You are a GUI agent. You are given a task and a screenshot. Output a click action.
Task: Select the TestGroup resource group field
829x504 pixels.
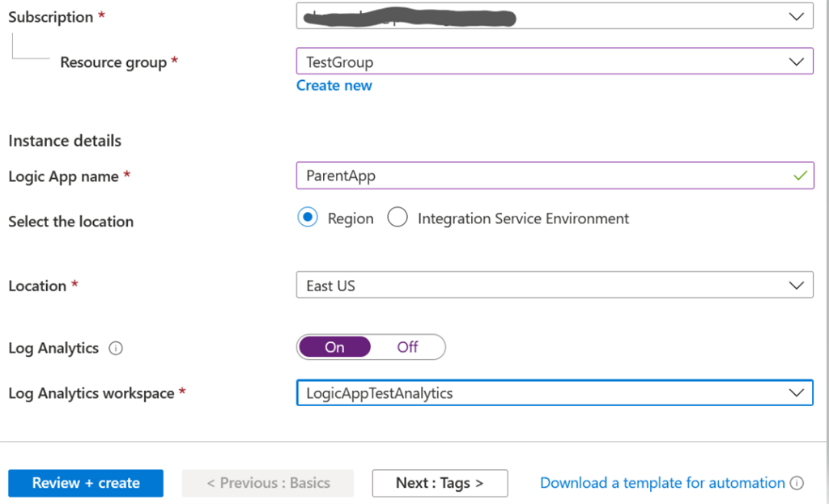[486, 61]
